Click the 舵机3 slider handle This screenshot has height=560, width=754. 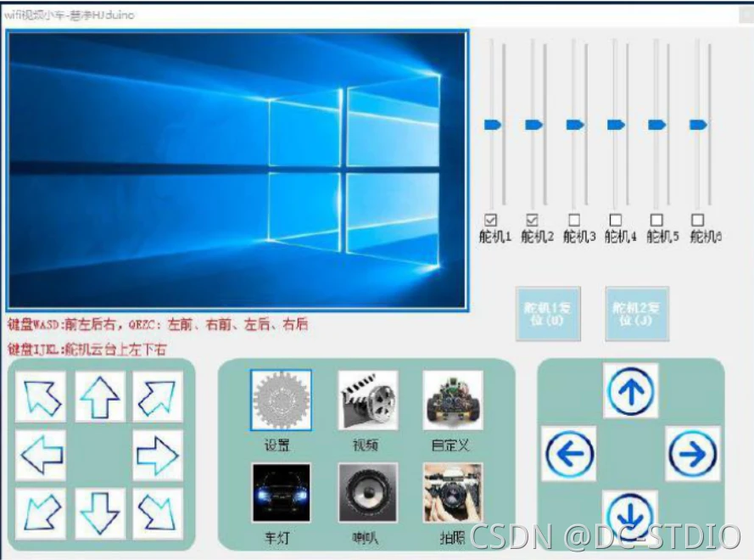point(575,125)
